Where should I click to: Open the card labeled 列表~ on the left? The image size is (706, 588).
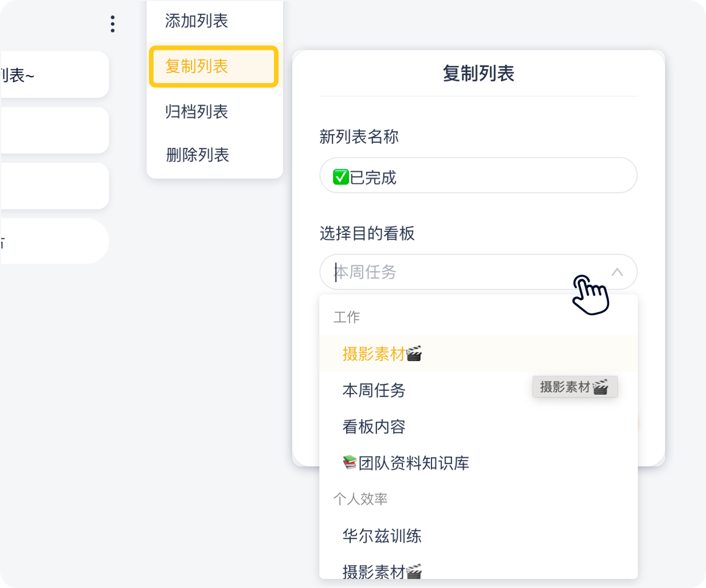(x=54, y=75)
